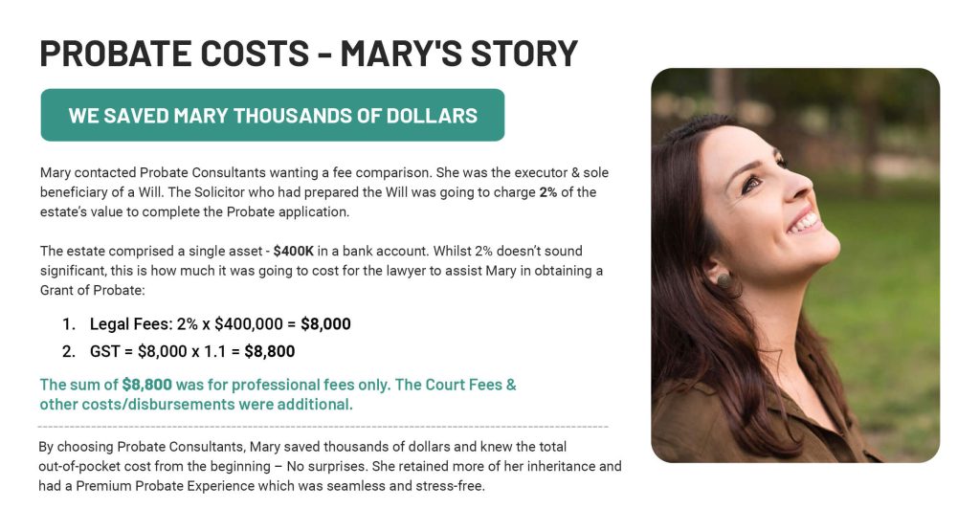Image resolution: width=980 pixels, height=531 pixels.
Task: Click the "GST = $8,000 x 1.1" list item
Action: [x=191, y=351]
